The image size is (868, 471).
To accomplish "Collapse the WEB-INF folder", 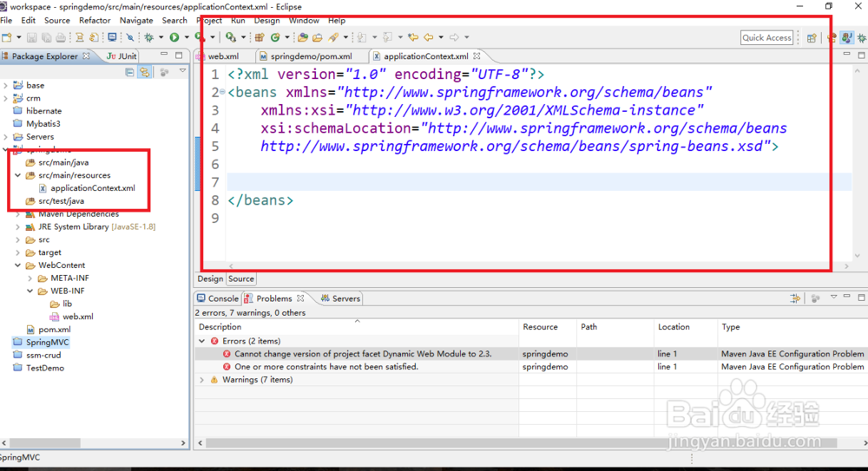I will (30, 291).
